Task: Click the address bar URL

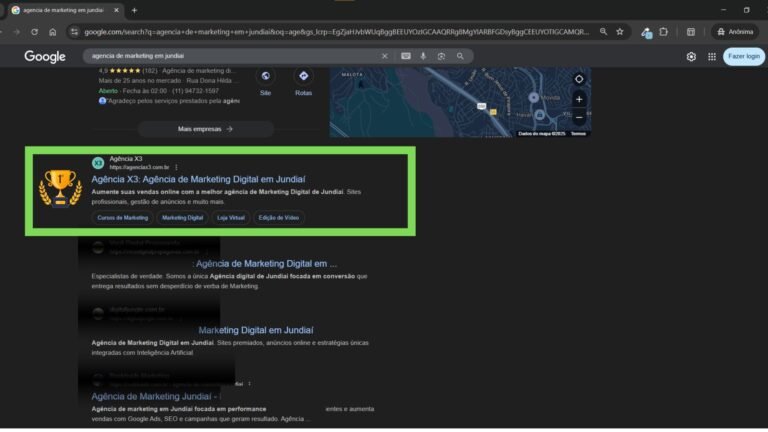Action: coord(336,32)
